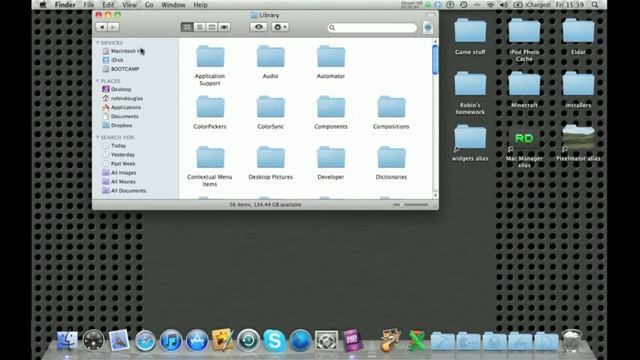The image size is (640, 360).
Task: Click the Finder search field
Action: click(372, 27)
